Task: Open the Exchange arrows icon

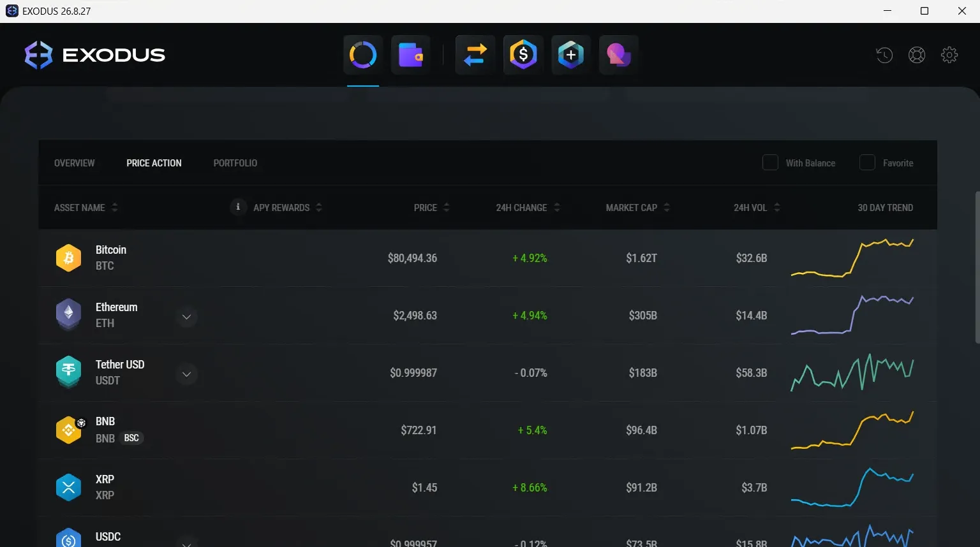Action: pos(475,55)
